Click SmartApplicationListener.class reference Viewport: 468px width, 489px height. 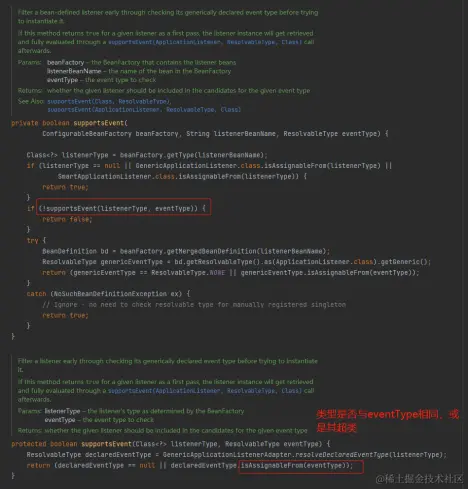tap(116, 176)
